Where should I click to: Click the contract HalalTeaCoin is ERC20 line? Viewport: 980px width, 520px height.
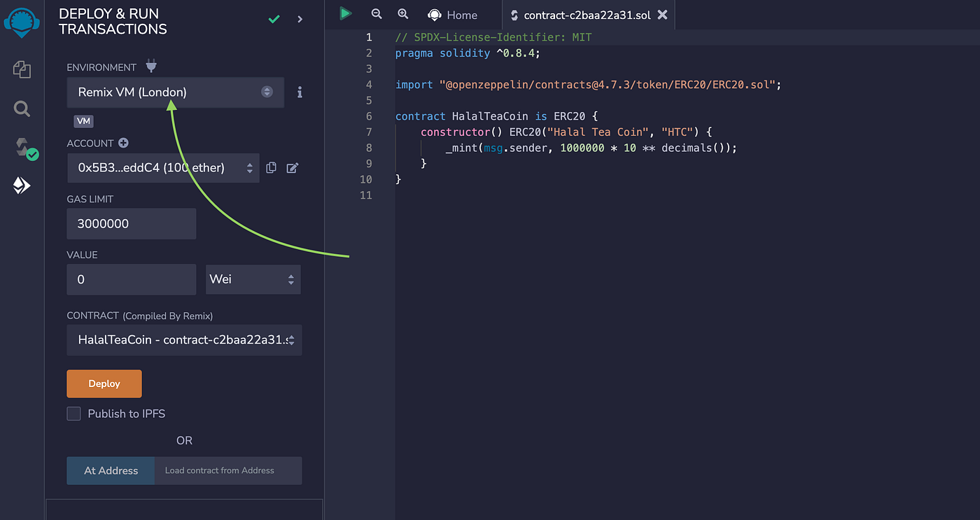point(496,116)
